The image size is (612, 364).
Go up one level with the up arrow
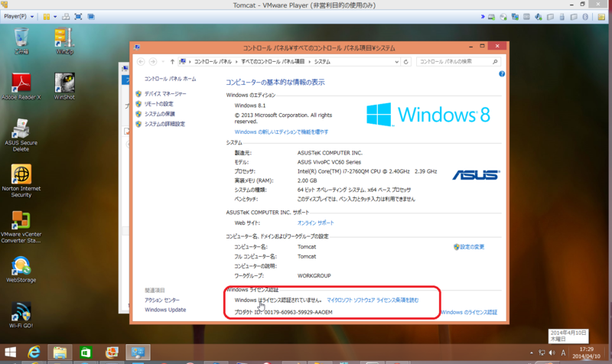(172, 62)
